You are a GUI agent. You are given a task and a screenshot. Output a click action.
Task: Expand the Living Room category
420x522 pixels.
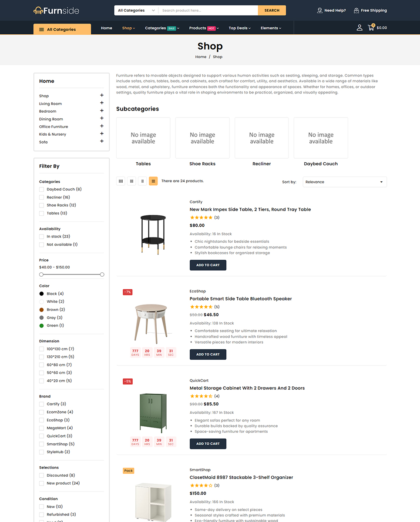(x=102, y=103)
